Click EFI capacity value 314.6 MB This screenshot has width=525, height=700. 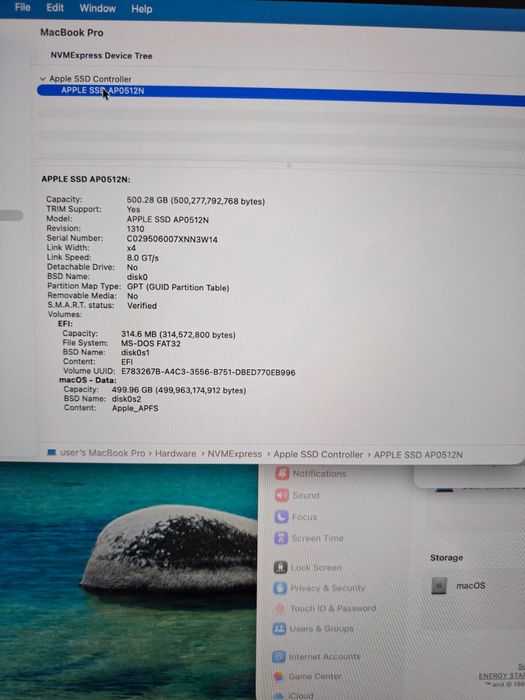[x=178, y=334]
